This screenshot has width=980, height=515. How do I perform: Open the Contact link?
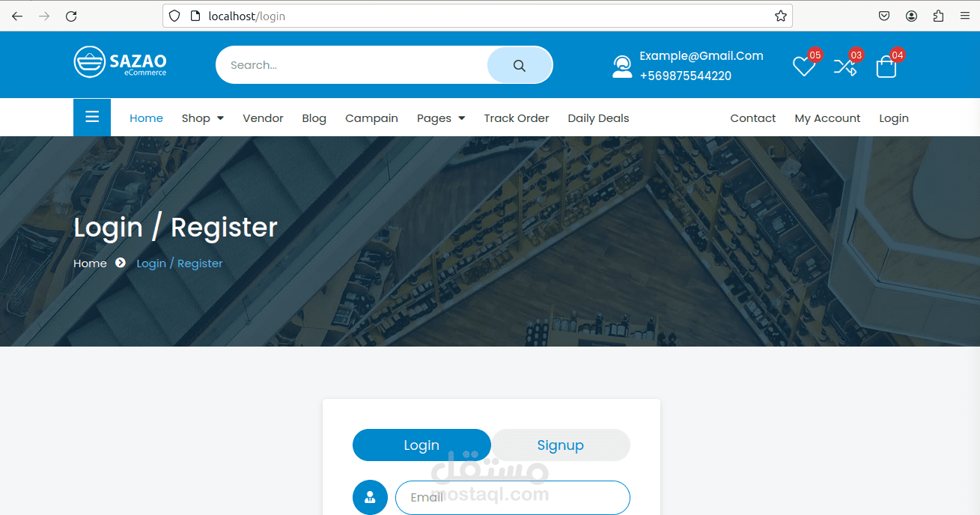pos(753,118)
